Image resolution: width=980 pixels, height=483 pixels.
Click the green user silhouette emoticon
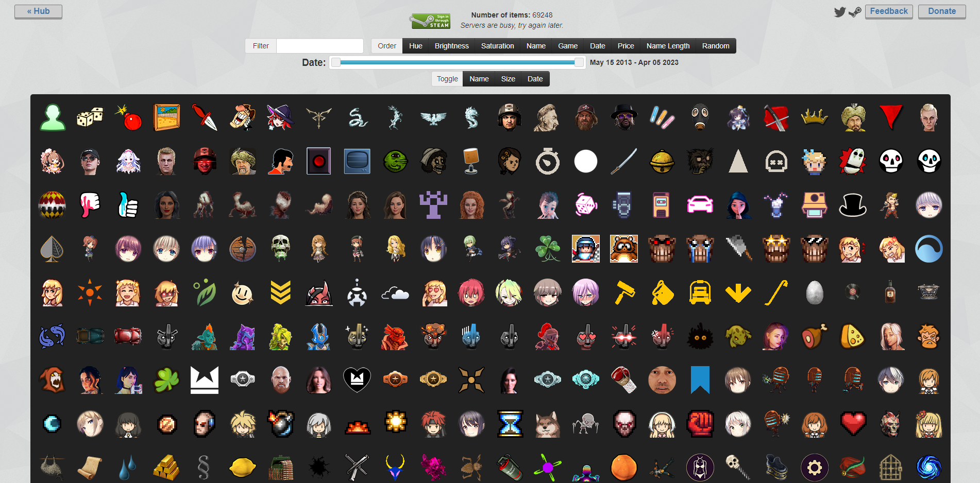[52, 117]
